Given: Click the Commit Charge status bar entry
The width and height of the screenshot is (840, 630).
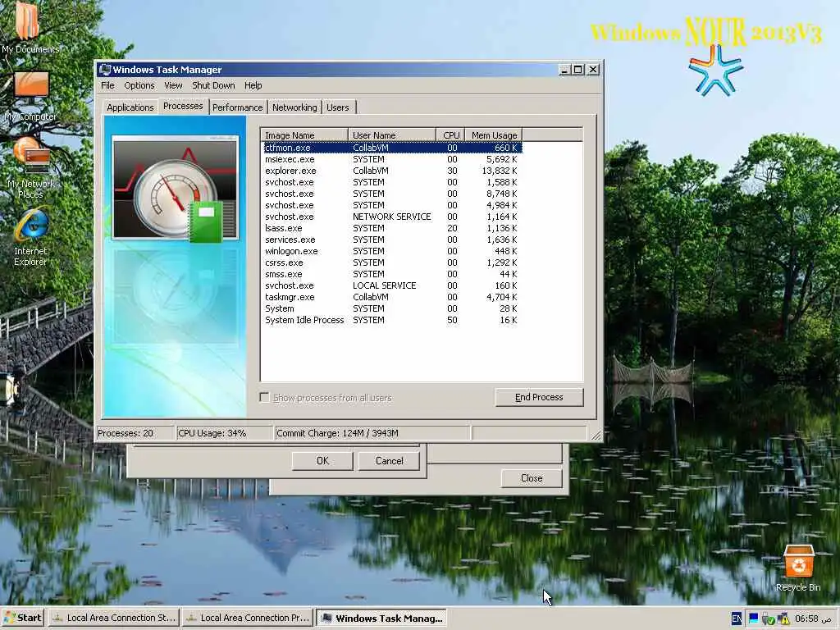Looking at the screenshot, I should (x=372, y=433).
